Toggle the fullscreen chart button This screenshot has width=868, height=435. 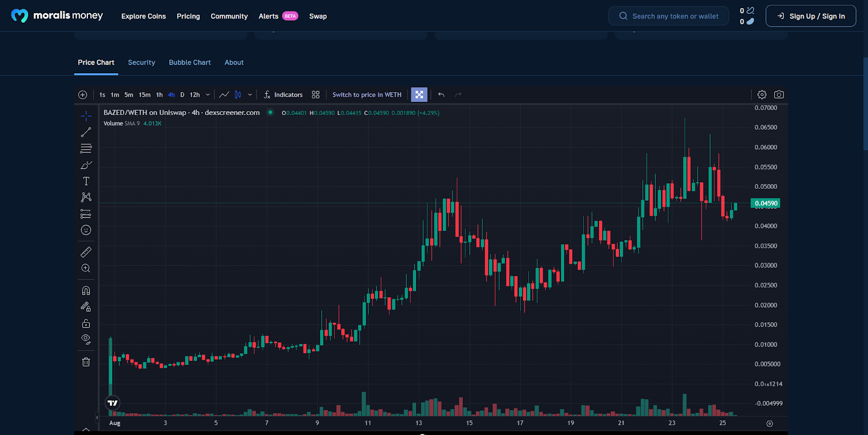coord(419,95)
